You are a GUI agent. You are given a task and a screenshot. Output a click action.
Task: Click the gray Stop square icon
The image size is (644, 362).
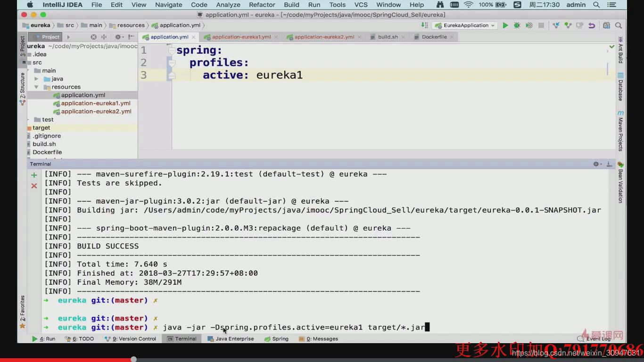541,25
